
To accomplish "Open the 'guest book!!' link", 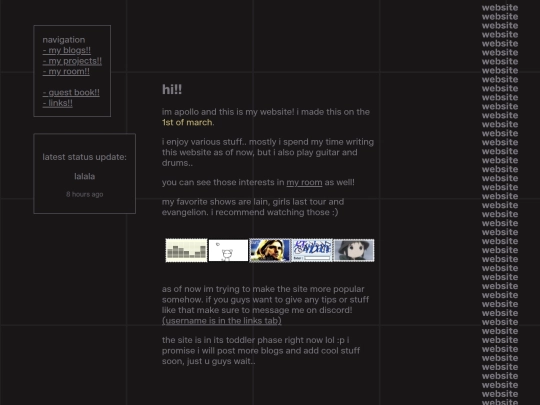I will (71, 92).
